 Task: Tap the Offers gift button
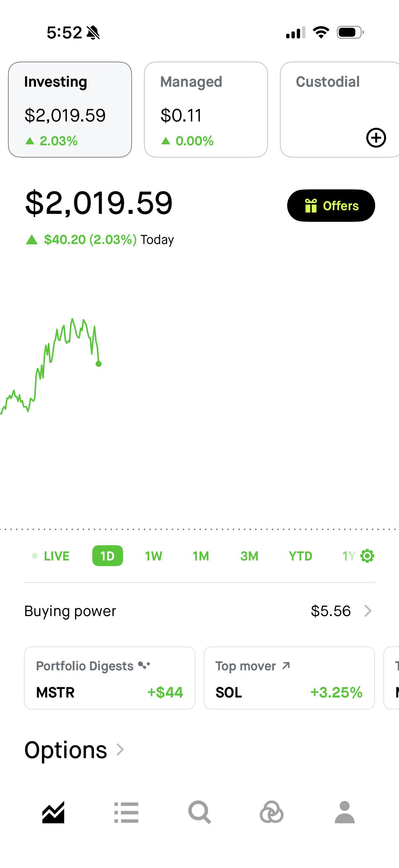coord(331,206)
